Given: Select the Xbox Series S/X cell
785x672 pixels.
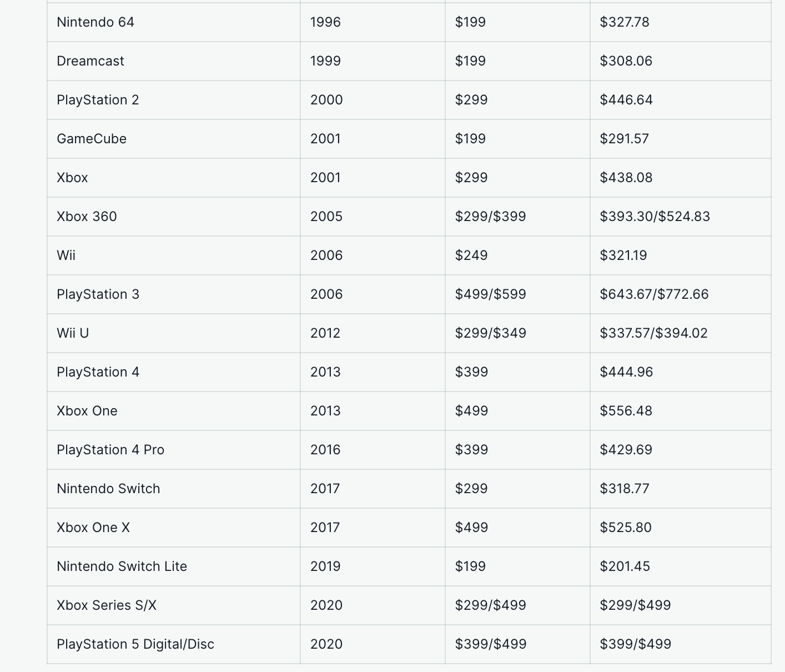Looking at the screenshot, I should coord(107,605).
